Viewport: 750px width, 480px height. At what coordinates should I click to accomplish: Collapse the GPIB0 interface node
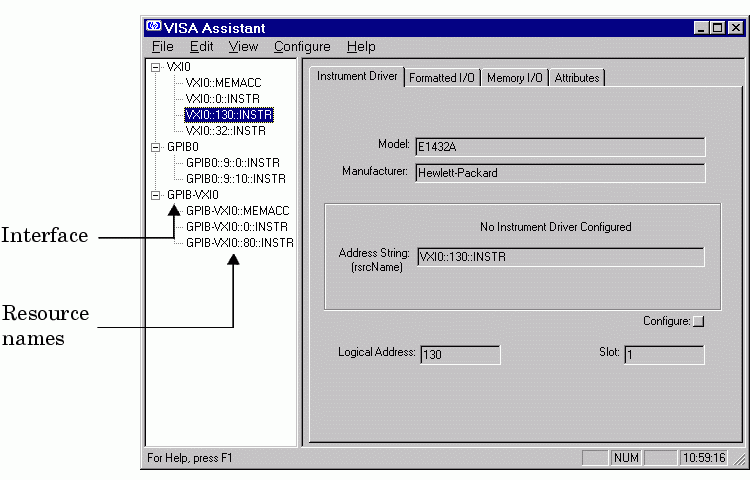(x=155, y=147)
